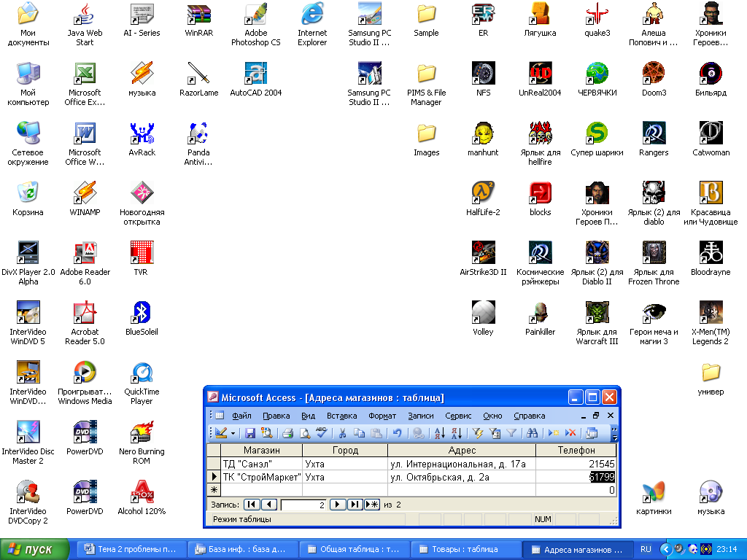Open the Файл menu
The width and height of the screenshot is (747, 560).
241,416
